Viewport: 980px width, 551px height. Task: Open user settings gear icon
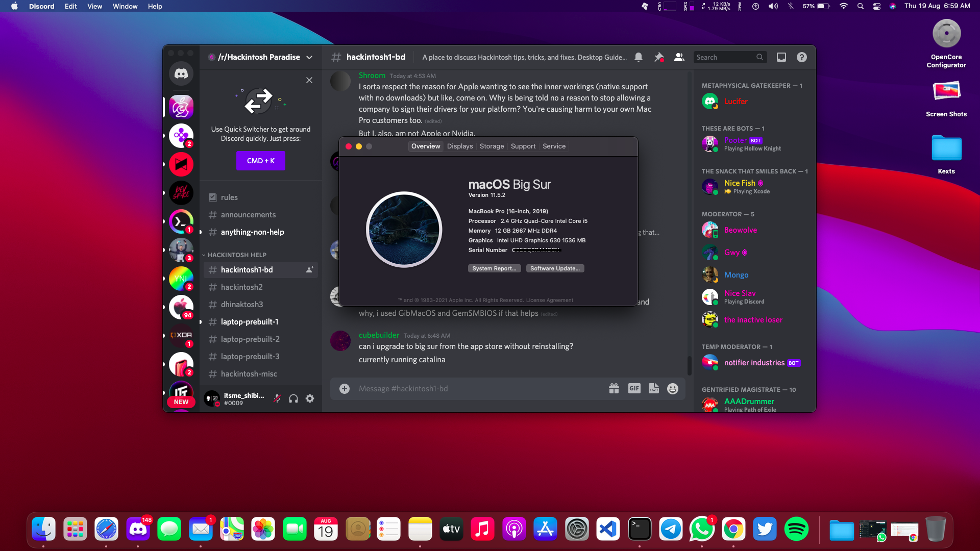pos(310,399)
